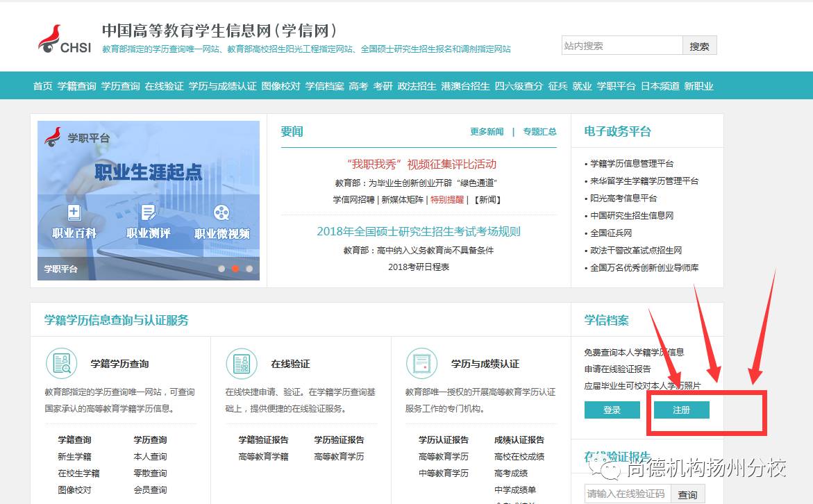The width and height of the screenshot is (813, 504).
Task: Open 更多新闻 link
Action: (x=487, y=132)
